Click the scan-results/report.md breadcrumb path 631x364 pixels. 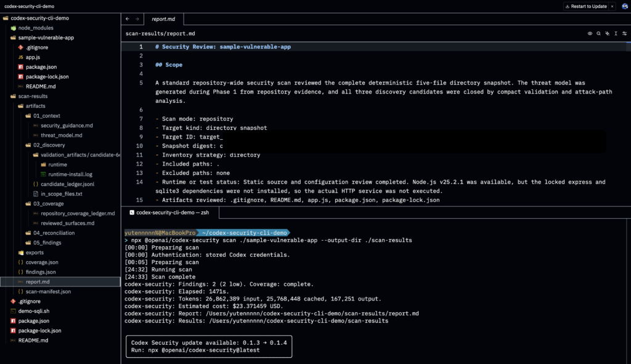tap(160, 34)
